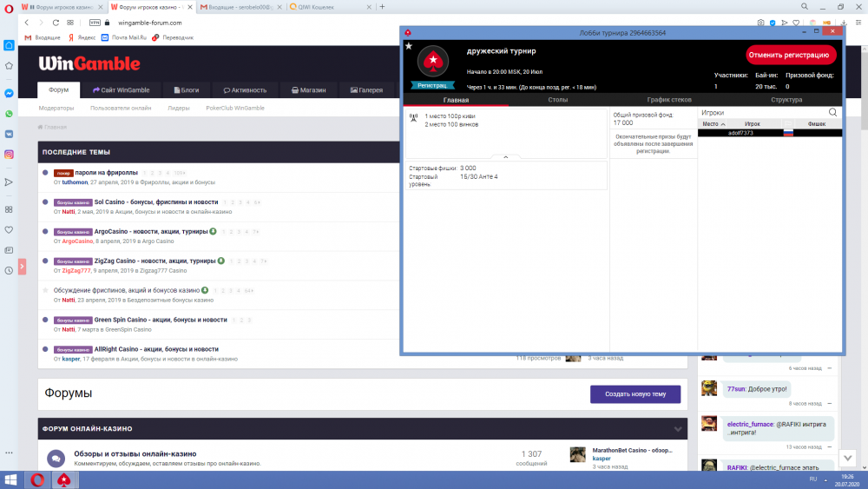Click the WhatsApp icon in Opera sidebar
Image resolution: width=868 pixels, height=489 pixels.
[9, 114]
